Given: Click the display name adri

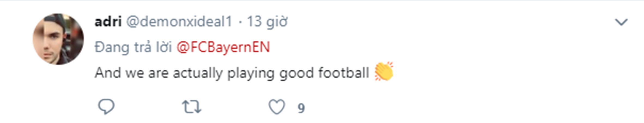Looking at the screenshot, I should pos(108,21).
